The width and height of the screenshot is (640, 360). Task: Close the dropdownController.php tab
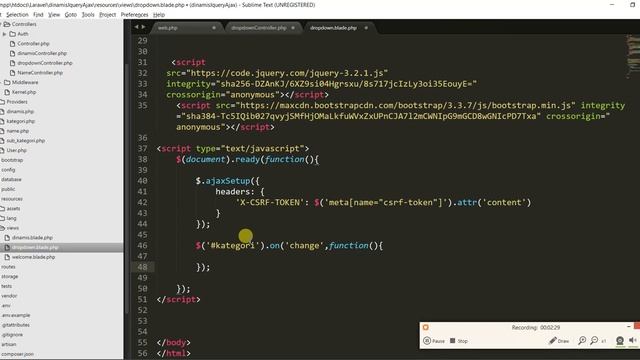[293, 28]
